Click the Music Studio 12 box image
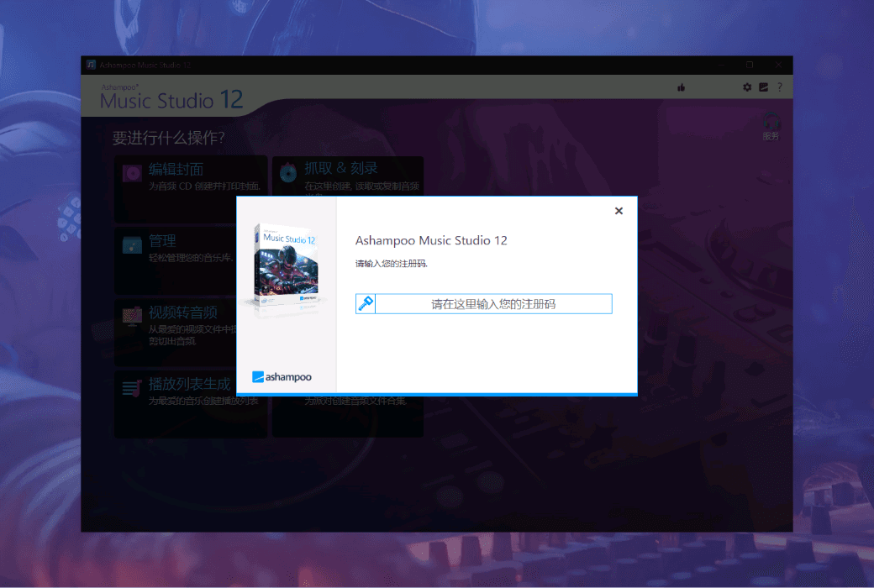Image resolution: width=874 pixels, height=588 pixels. click(287, 266)
